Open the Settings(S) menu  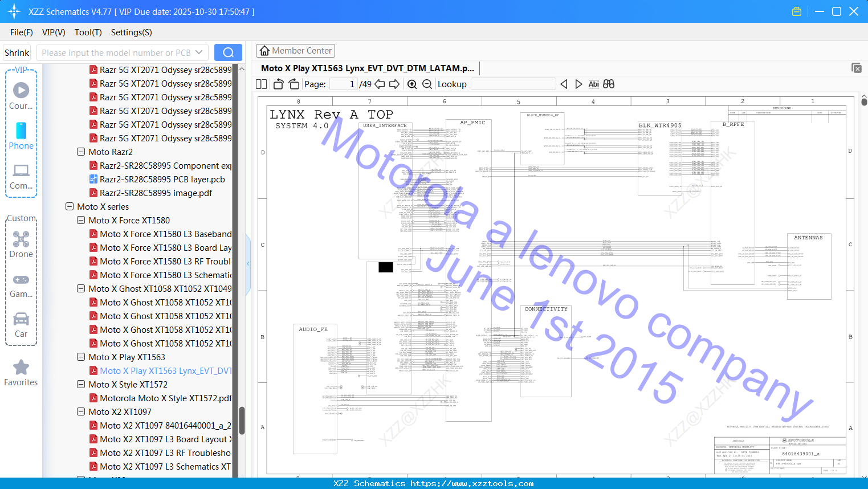132,32
